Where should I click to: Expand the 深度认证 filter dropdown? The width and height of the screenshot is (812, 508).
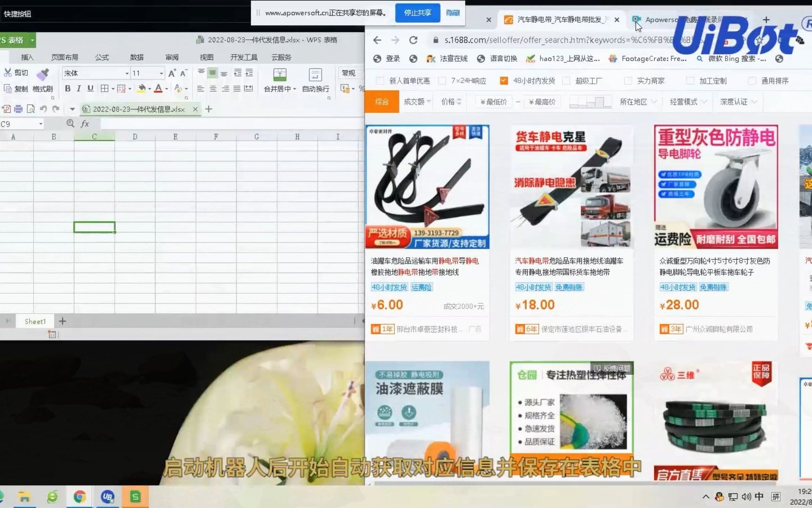[738, 102]
